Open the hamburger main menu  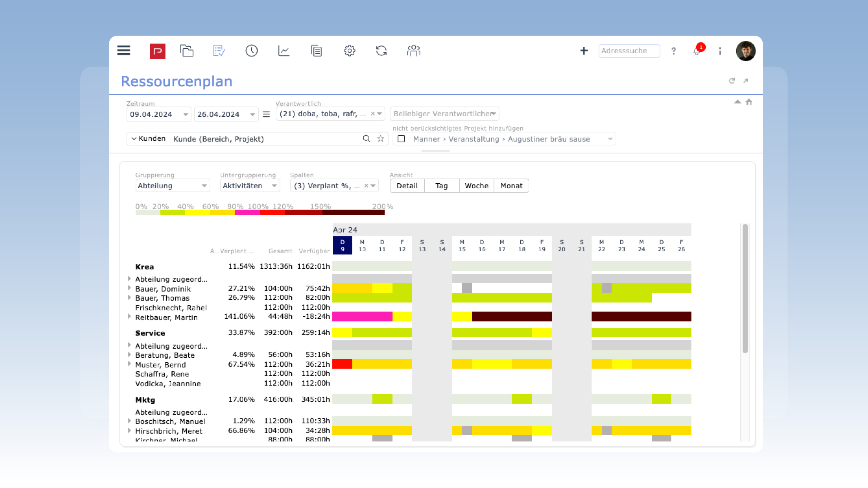(124, 51)
